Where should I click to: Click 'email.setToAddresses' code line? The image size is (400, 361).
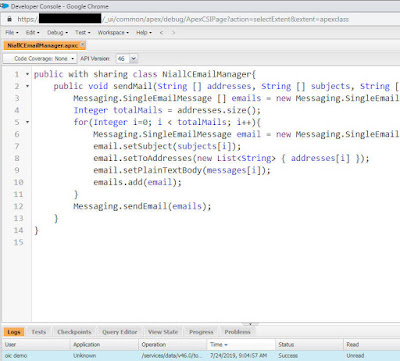tap(231, 158)
